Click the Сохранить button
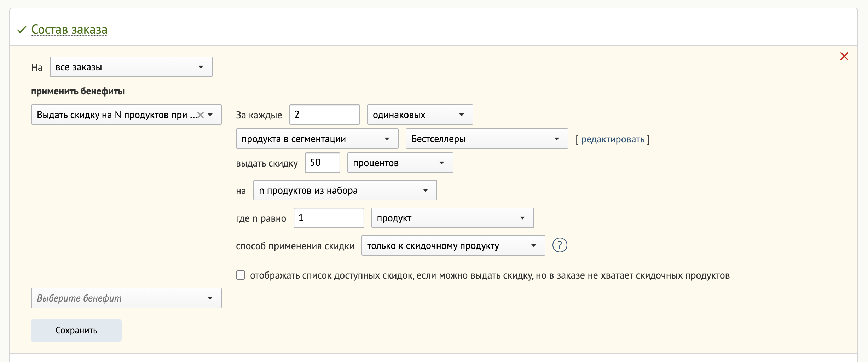This screenshot has width=868, height=362. tap(76, 330)
